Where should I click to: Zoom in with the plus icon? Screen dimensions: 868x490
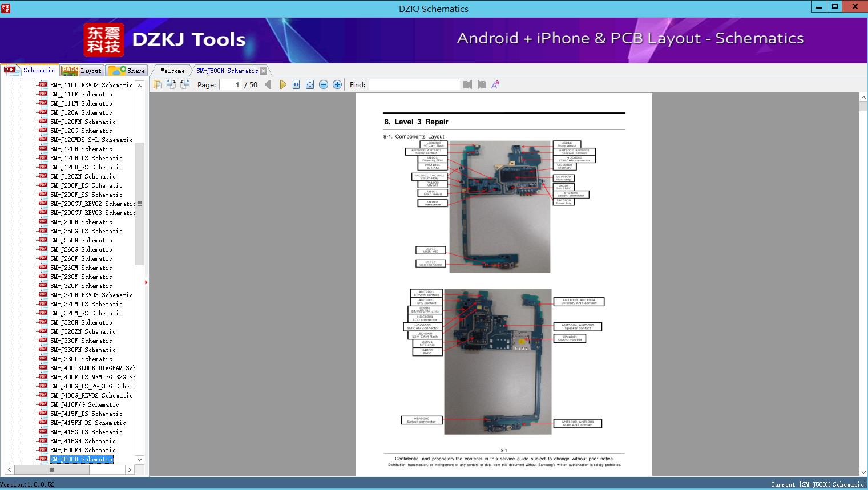point(337,84)
